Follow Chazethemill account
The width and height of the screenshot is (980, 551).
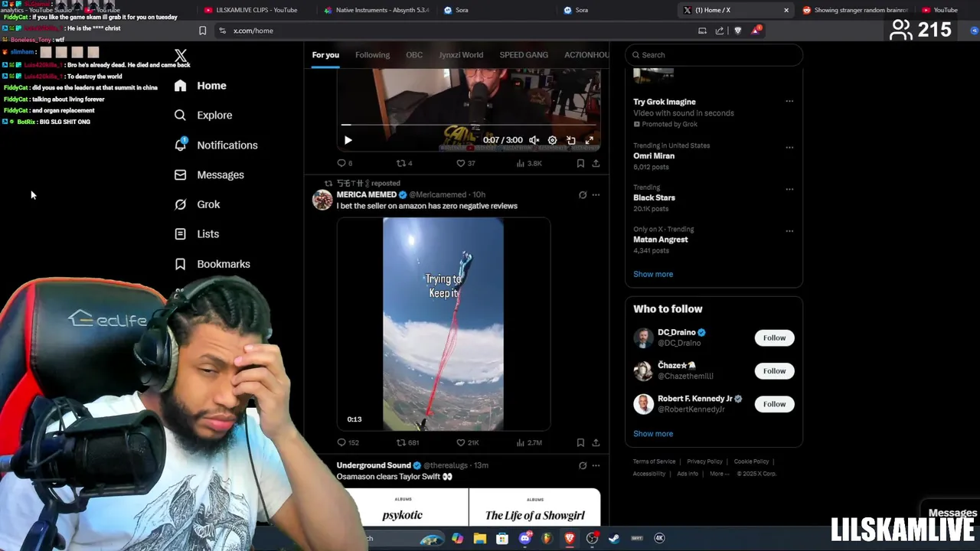pos(774,371)
